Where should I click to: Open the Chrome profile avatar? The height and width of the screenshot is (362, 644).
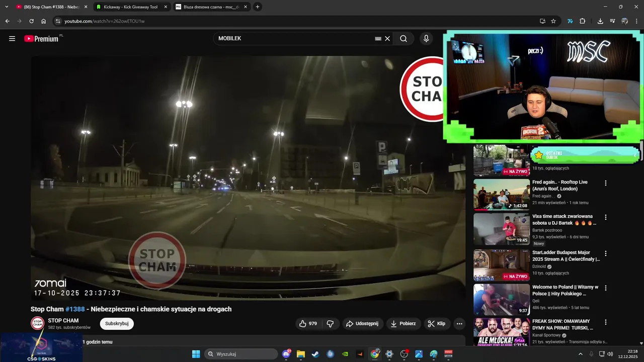coord(624,21)
